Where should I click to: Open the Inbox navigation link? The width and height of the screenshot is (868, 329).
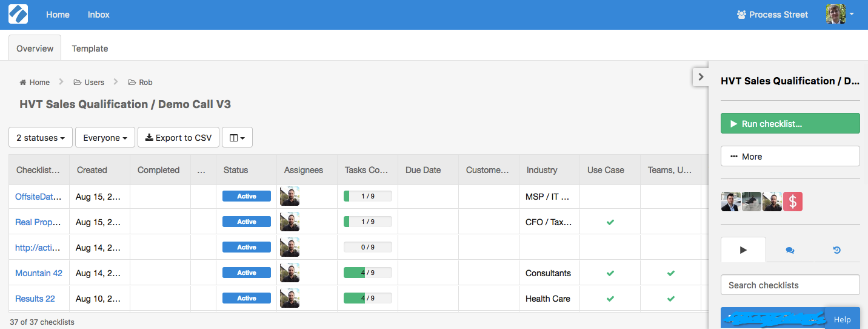[x=98, y=15]
